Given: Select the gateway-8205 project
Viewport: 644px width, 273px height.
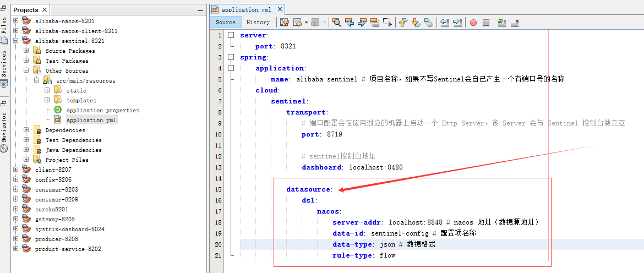Looking at the screenshot, I should pyautogui.click(x=54, y=219).
